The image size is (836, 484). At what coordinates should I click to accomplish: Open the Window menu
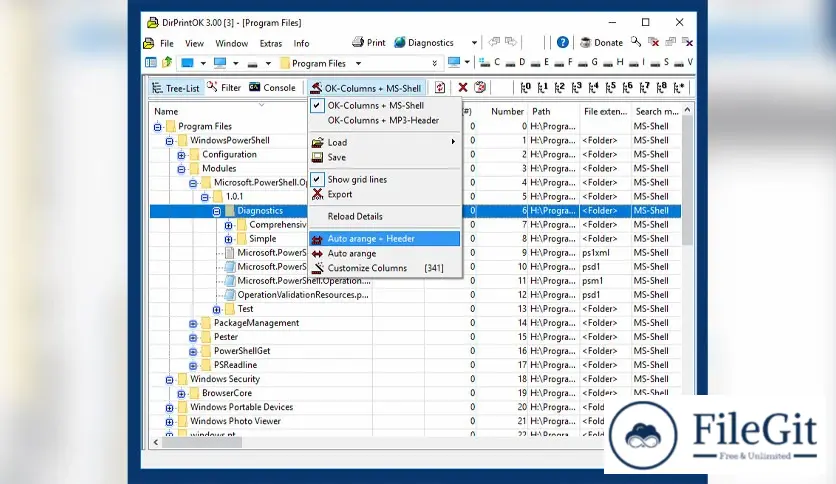point(231,44)
